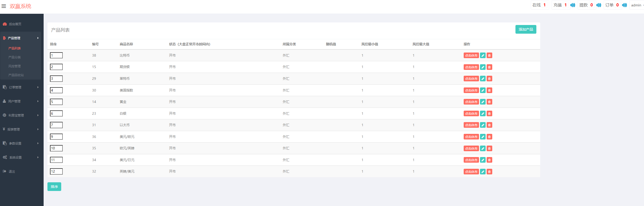Expand the 用户管理 sidebar menu
This screenshot has width=644, height=206.
coord(20,101)
